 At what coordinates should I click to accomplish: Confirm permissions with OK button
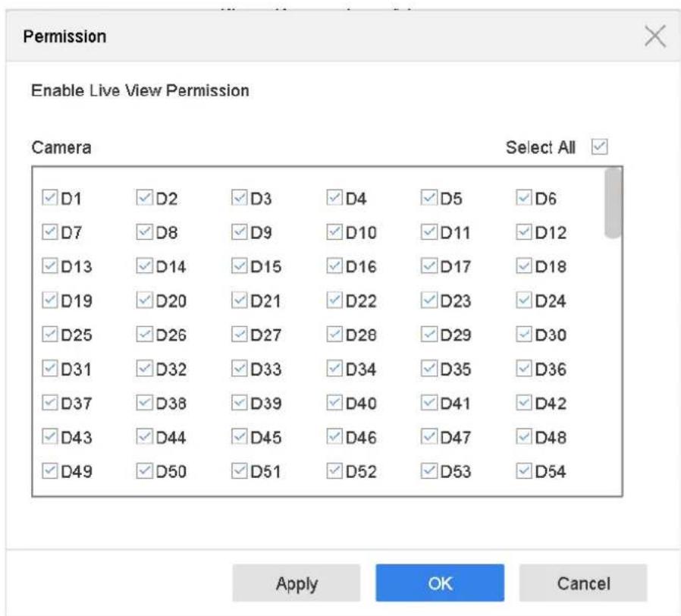pos(440,583)
